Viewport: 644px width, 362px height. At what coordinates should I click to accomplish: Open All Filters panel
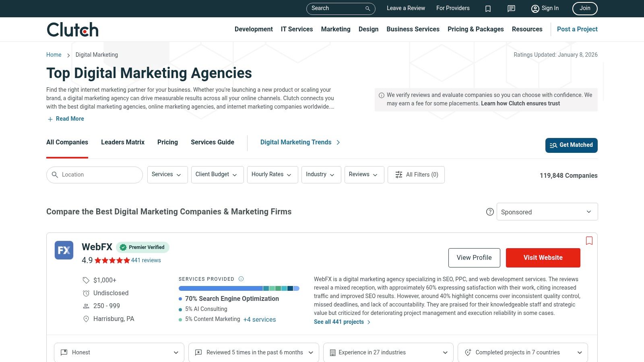[416, 175]
